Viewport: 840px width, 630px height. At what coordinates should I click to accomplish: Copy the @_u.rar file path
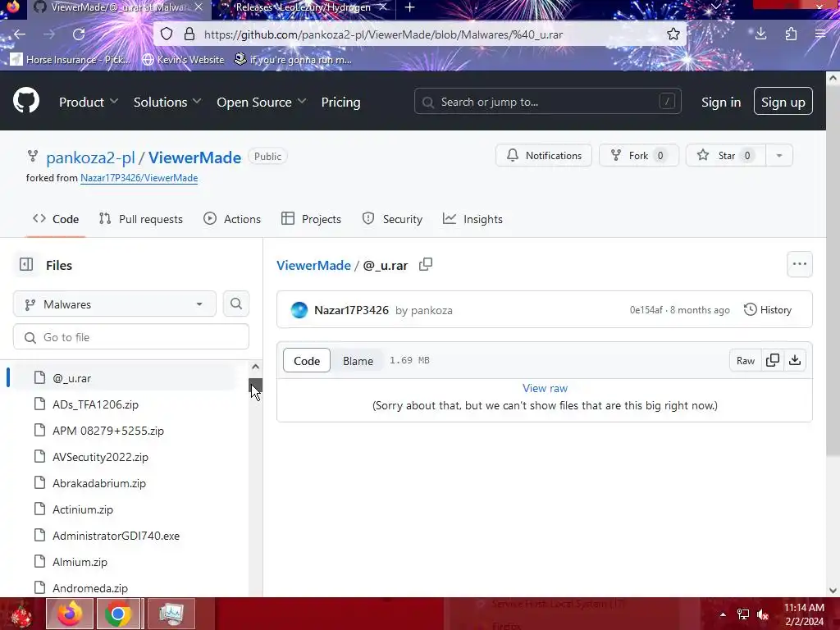(426, 265)
